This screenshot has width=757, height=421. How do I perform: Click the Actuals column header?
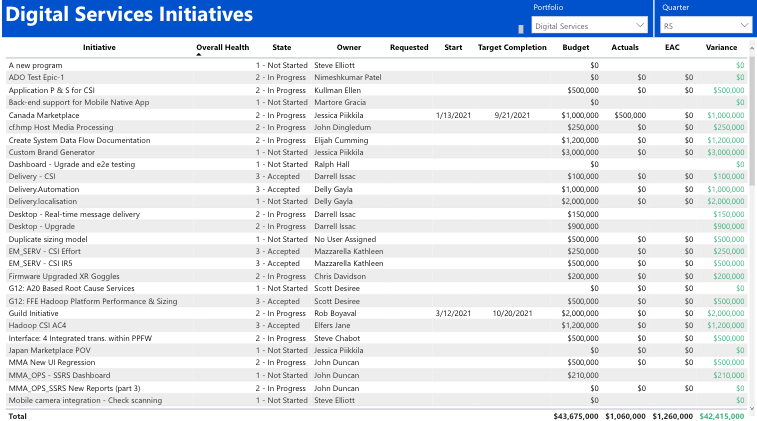pyautogui.click(x=625, y=47)
